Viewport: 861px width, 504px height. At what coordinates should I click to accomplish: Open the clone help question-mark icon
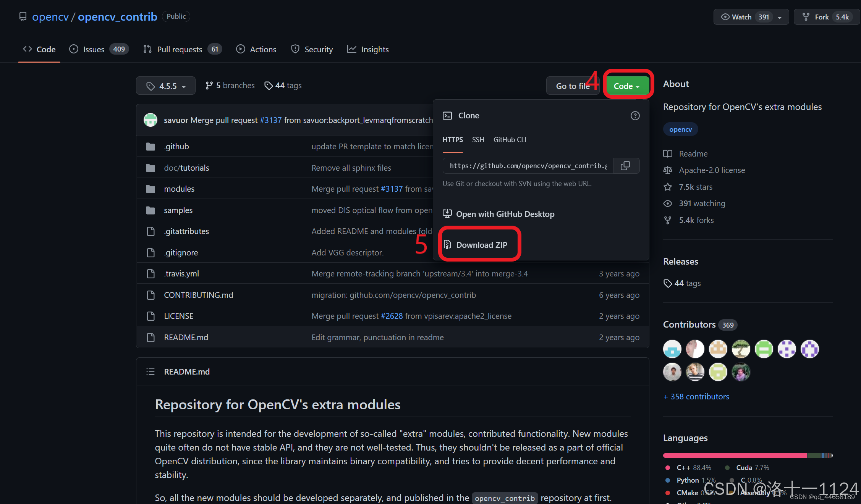coord(635,116)
